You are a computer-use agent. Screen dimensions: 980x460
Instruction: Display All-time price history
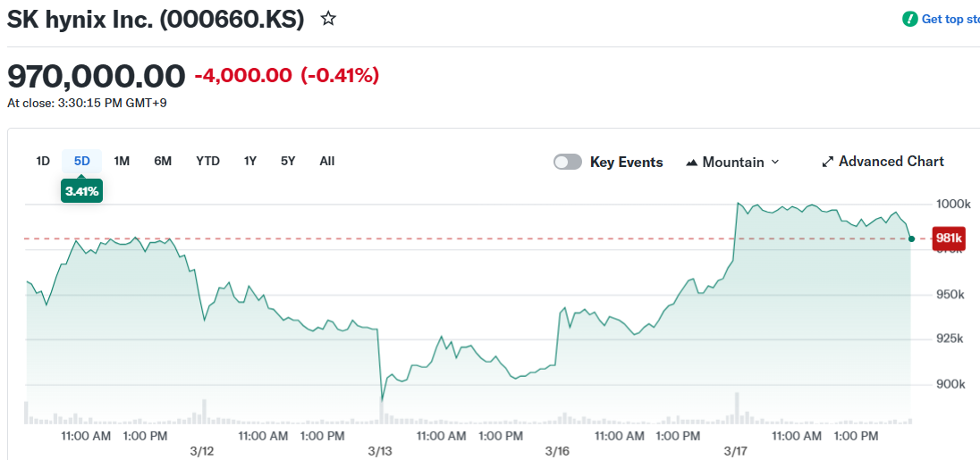(327, 161)
